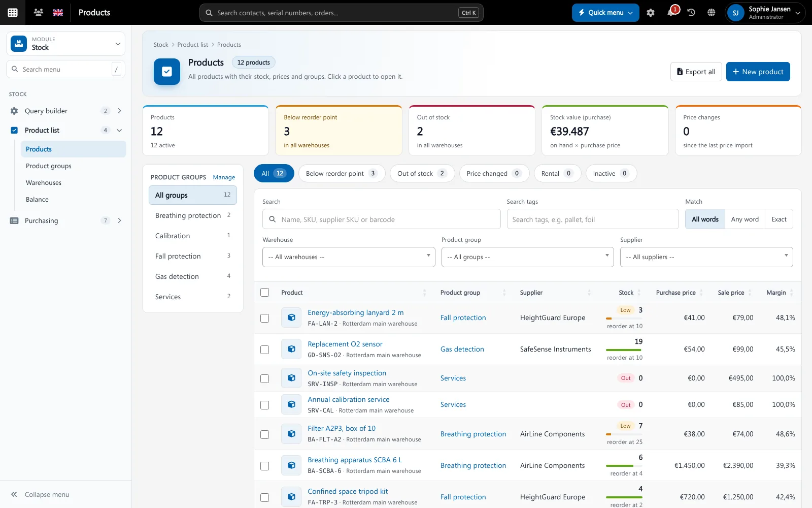Screen dimensions: 812x508
Task: Open settings gear icon in top bar
Action: point(651,13)
